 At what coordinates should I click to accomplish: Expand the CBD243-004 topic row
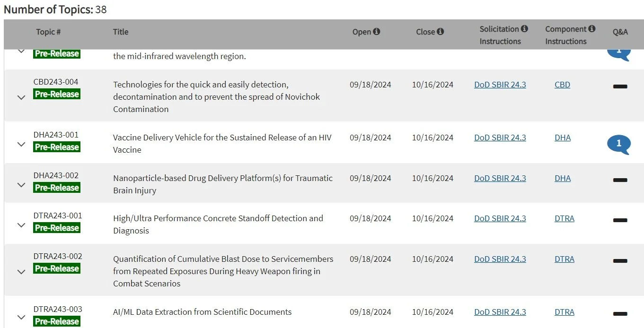[x=21, y=97]
